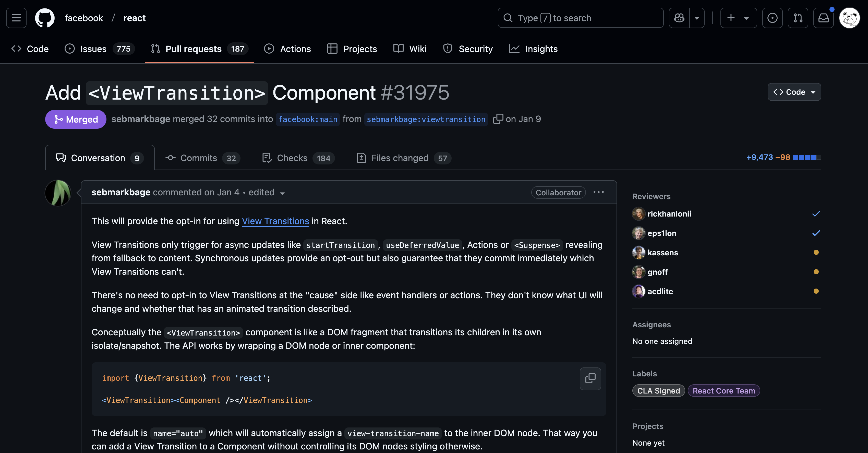Open reviewer rickhanlonii's profile
This screenshot has width=868, height=453.
(x=669, y=214)
